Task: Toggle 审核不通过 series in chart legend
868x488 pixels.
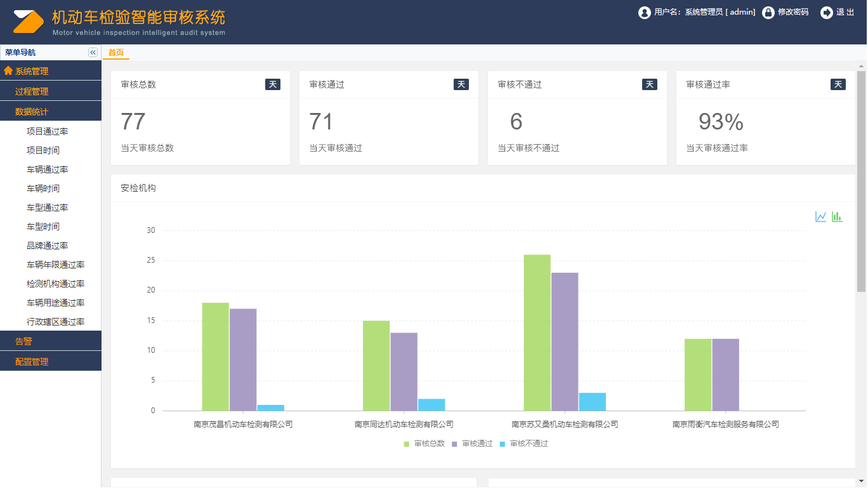Action: pos(523,444)
